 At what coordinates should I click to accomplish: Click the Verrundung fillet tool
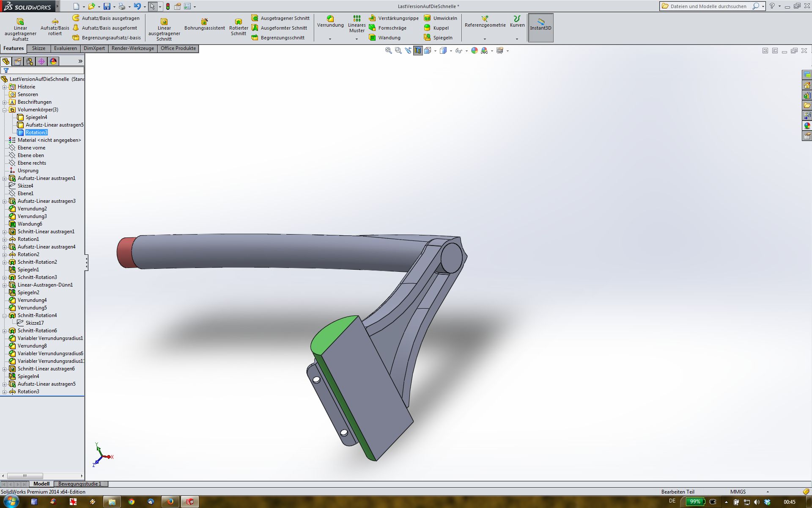point(330,22)
